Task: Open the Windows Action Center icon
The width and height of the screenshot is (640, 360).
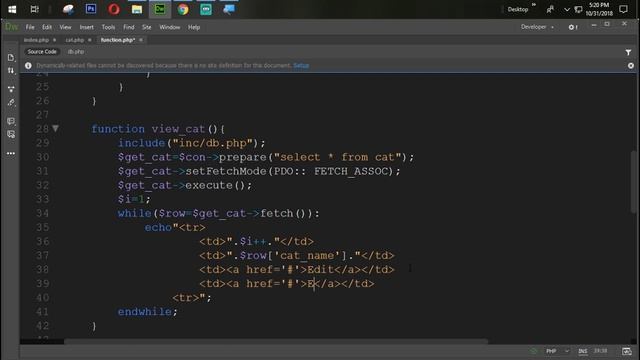Action: [623, 9]
